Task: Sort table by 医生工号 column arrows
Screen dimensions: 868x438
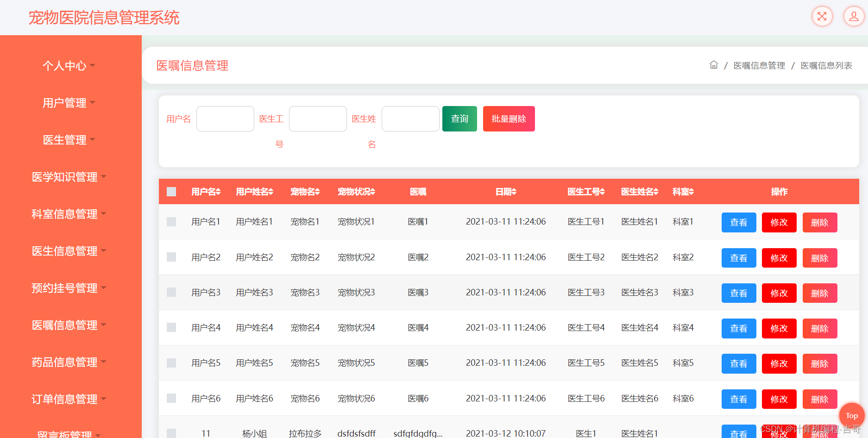Action: click(x=602, y=192)
